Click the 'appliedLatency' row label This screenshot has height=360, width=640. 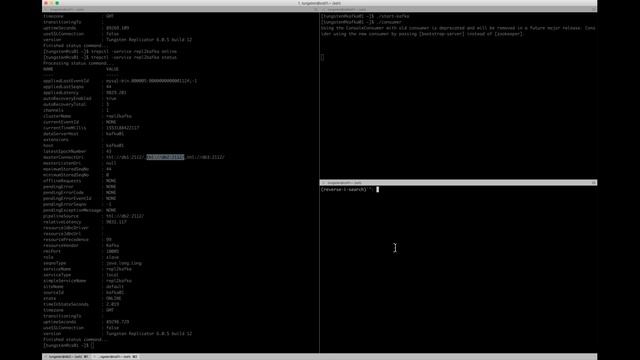61,93
